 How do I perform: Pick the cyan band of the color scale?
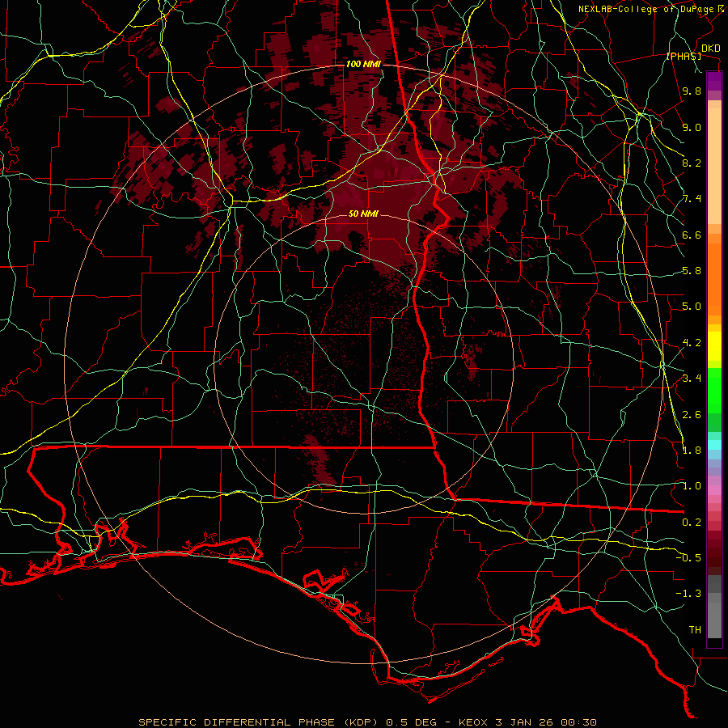[714, 445]
